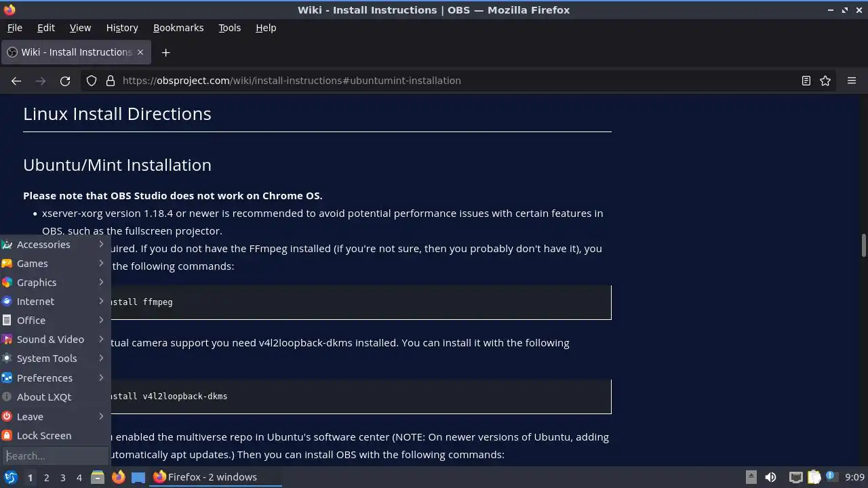Open the File menu

coord(15,28)
